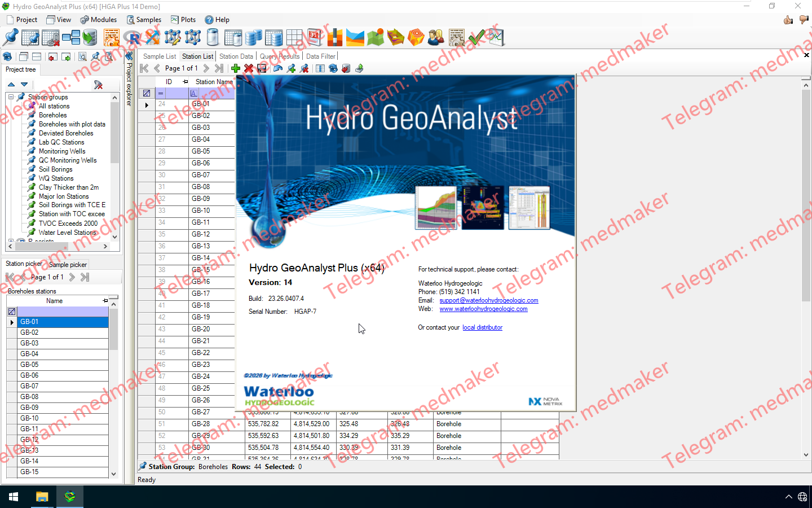This screenshot has height=508, width=812.
Task: Open the www.waterloohydrogeologic.com web link
Action: [x=484, y=309]
